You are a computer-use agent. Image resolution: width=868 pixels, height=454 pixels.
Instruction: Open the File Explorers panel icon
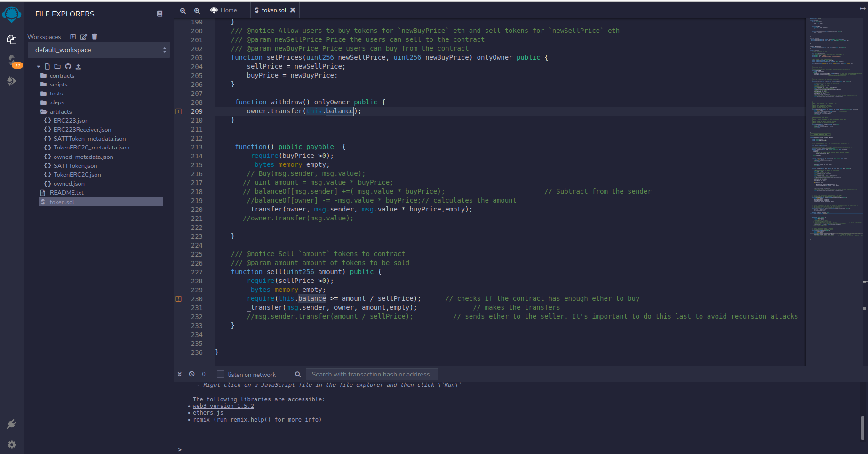click(12, 39)
